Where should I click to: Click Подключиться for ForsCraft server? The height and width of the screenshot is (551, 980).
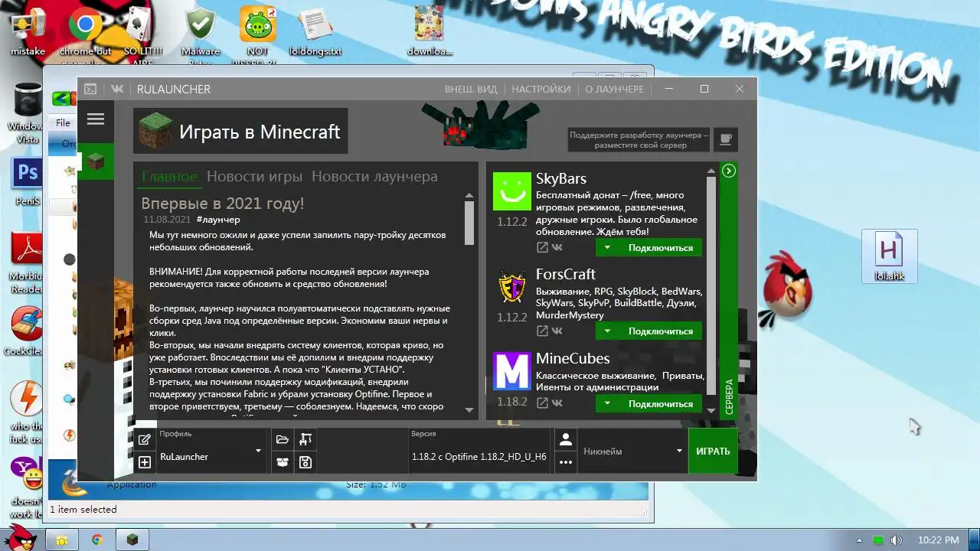point(660,331)
